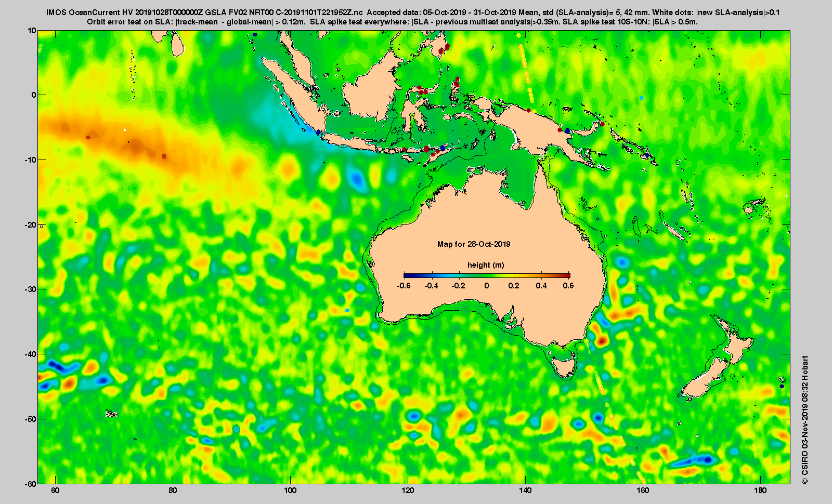Click longitude axis label 60
The height and width of the screenshot is (504, 832).
pyautogui.click(x=55, y=490)
